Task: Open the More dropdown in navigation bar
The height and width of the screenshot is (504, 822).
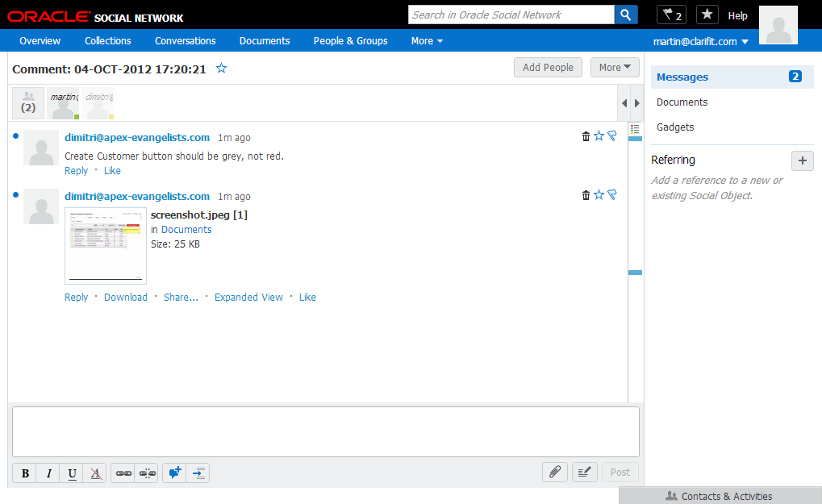Action: pos(427,41)
